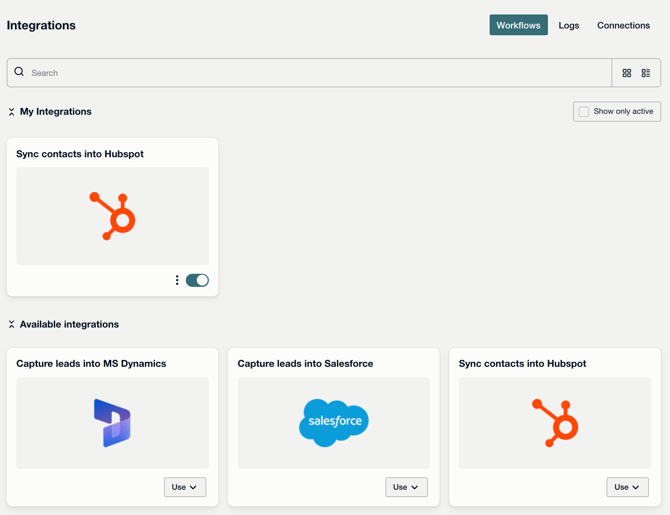Select the Workflows tab

pyautogui.click(x=518, y=25)
